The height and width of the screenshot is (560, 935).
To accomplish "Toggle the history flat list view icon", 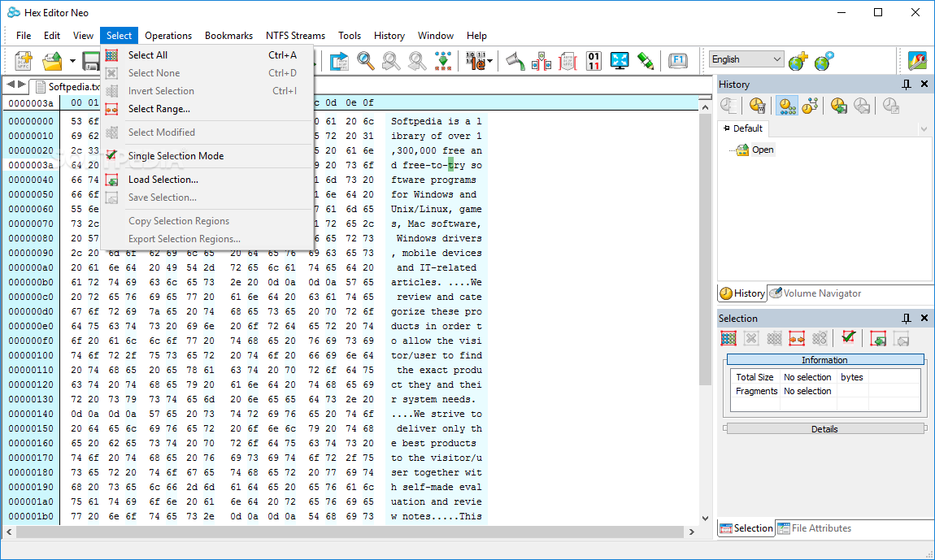I will [x=787, y=106].
